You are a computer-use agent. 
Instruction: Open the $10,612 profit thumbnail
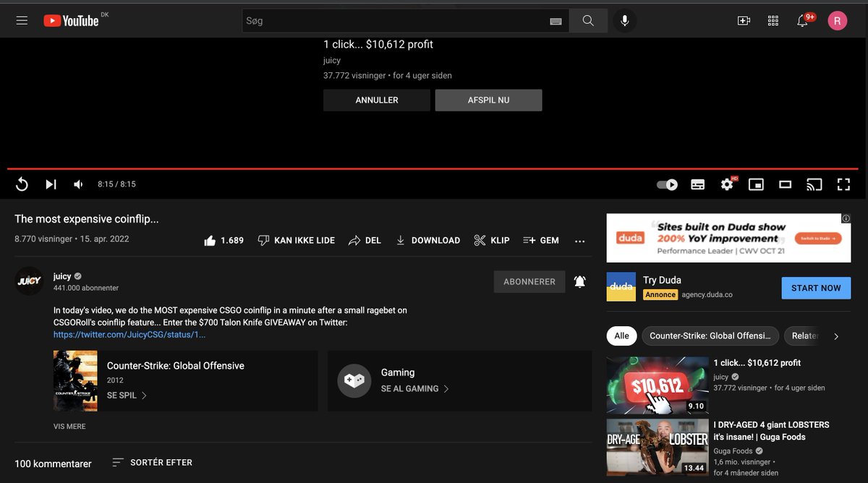click(x=657, y=385)
